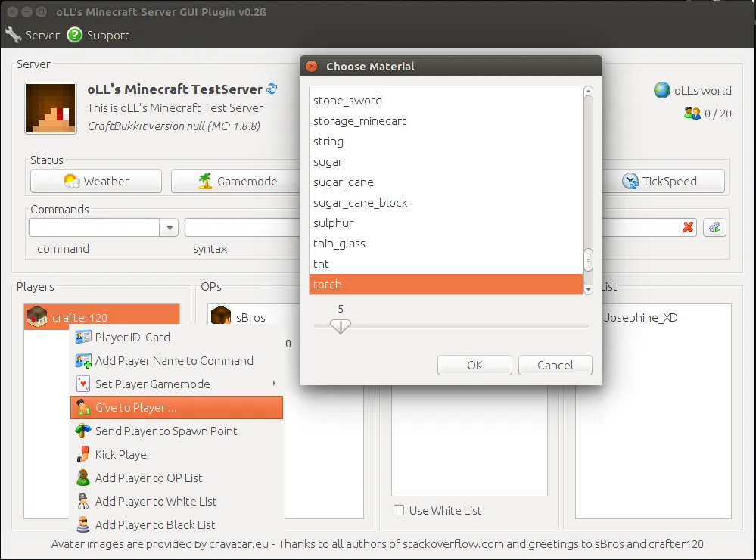Click the red X clear command icon
Image resolution: width=756 pixels, height=560 pixels.
688,227
